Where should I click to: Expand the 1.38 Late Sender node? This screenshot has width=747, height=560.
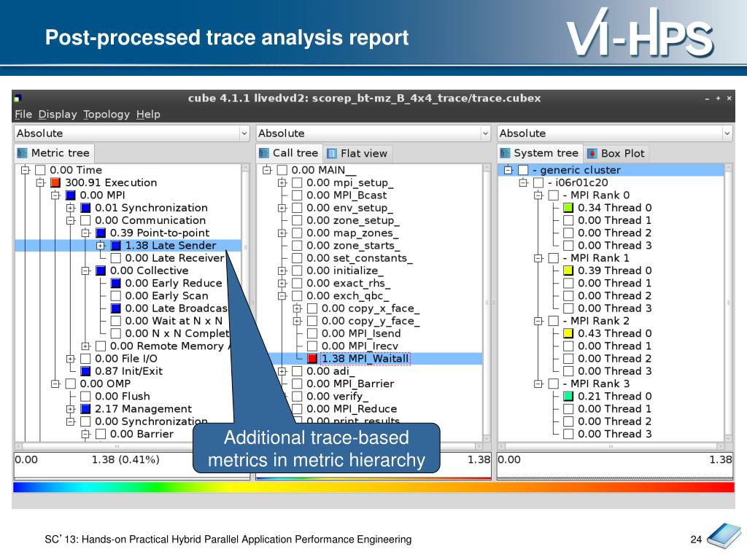101,246
